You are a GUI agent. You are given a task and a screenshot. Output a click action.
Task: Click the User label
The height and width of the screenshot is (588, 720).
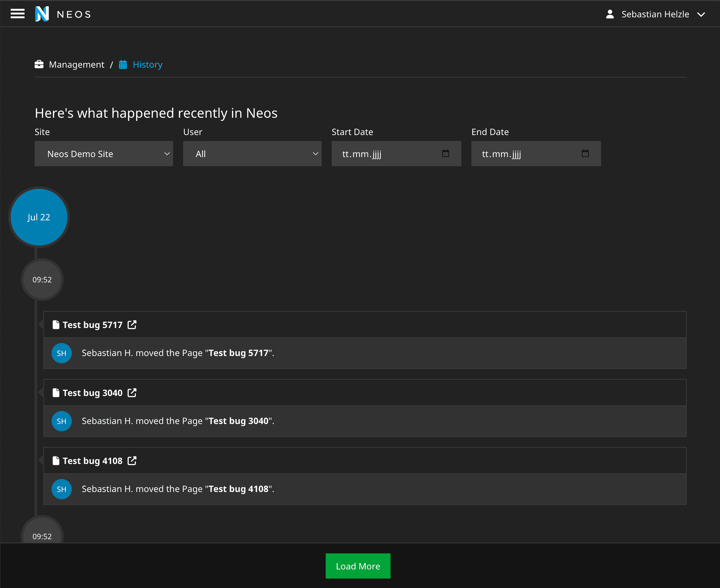pyautogui.click(x=193, y=132)
